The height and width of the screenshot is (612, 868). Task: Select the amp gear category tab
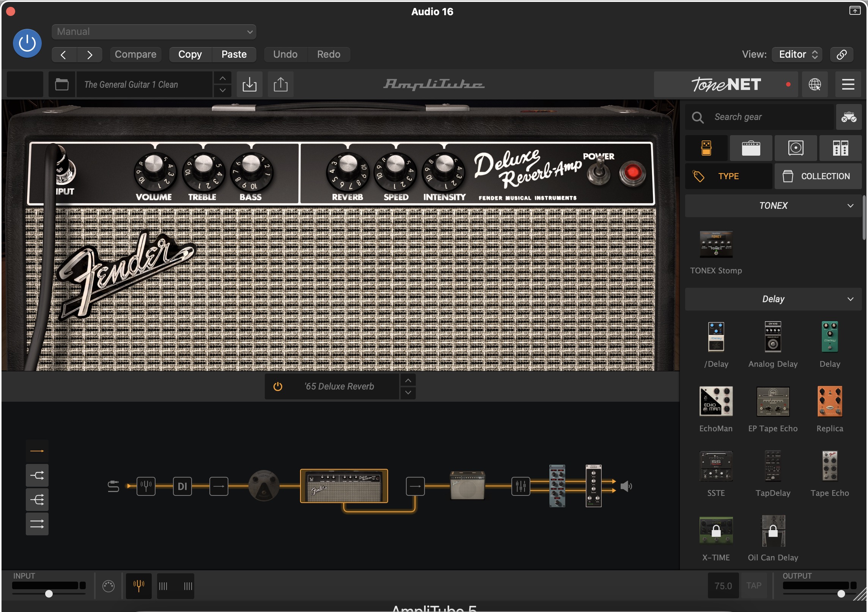point(751,148)
